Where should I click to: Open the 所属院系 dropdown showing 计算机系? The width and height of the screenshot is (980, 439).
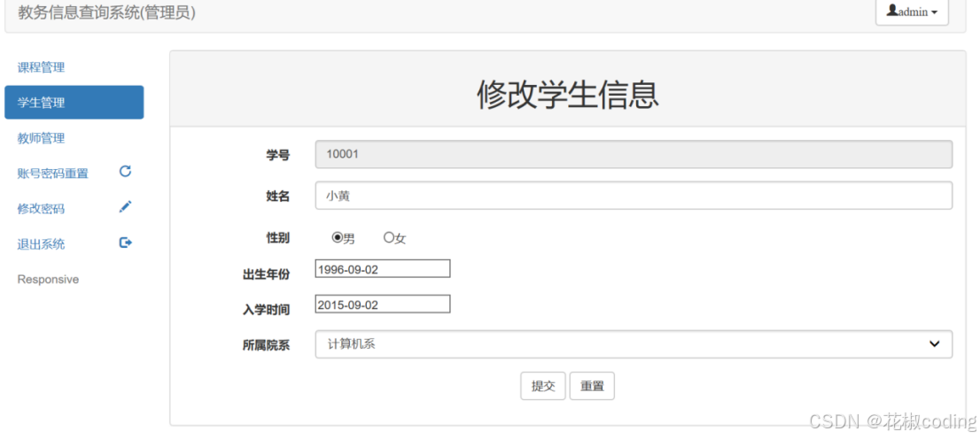point(634,344)
